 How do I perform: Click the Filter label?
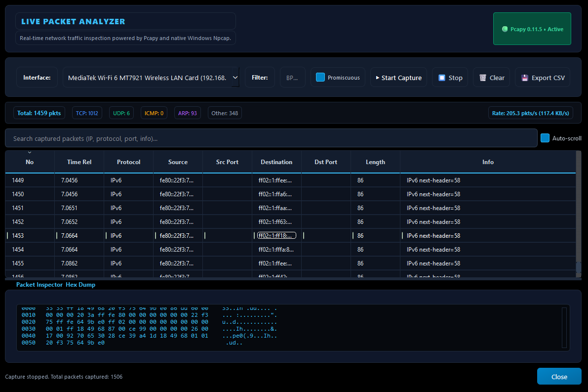click(x=260, y=77)
